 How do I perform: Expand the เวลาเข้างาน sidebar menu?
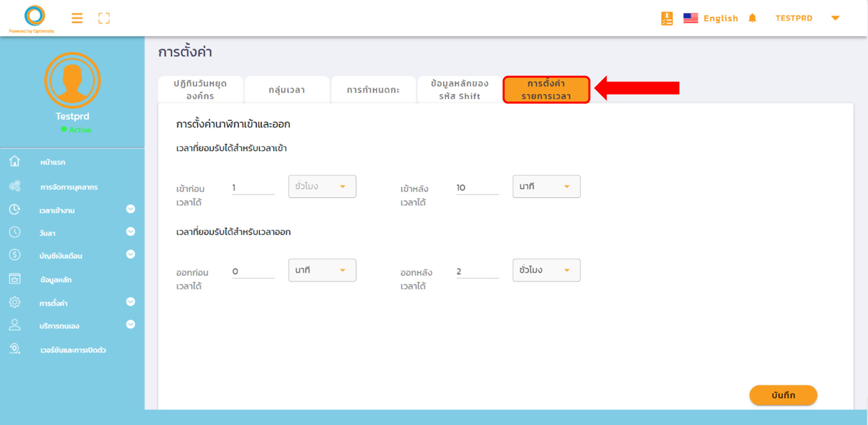pos(130,209)
